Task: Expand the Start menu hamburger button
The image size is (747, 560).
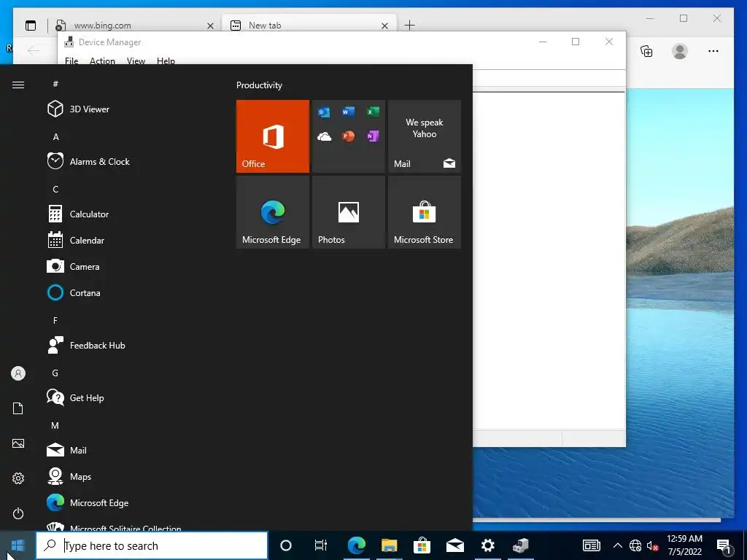Action: coord(18,85)
